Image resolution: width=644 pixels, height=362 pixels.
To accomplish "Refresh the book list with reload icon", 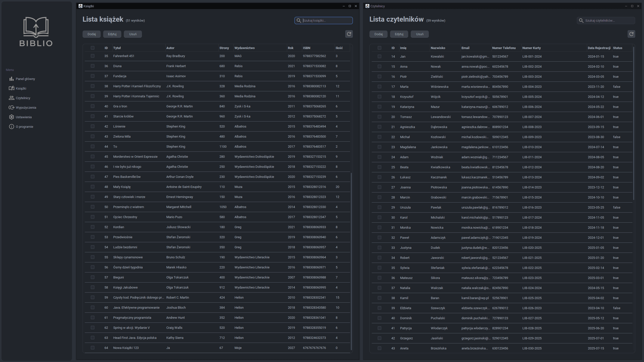I will coord(349,34).
